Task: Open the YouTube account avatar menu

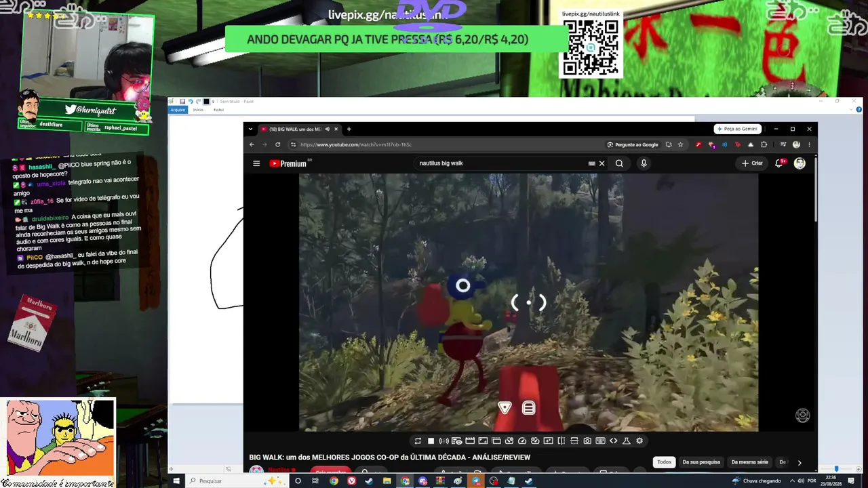Action: coord(800,163)
